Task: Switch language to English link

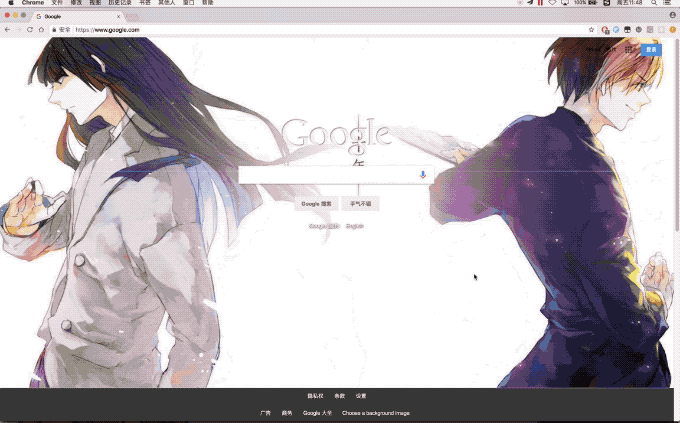Action: tap(354, 226)
